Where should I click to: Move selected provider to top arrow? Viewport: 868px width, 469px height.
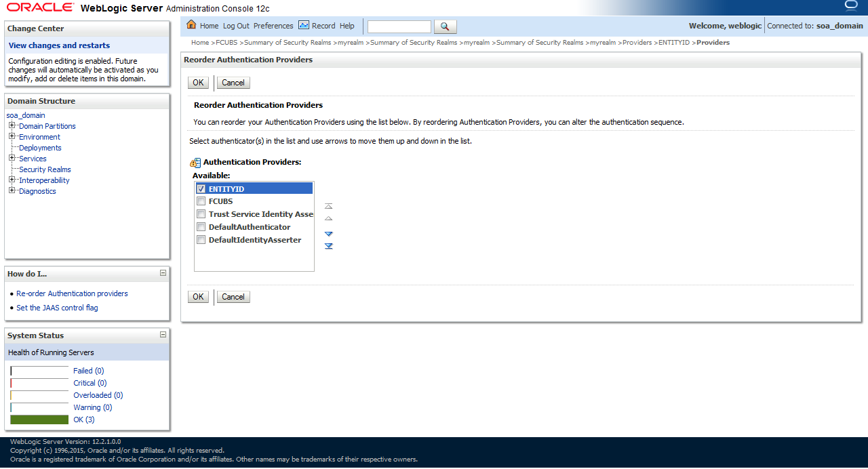pyautogui.click(x=329, y=206)
